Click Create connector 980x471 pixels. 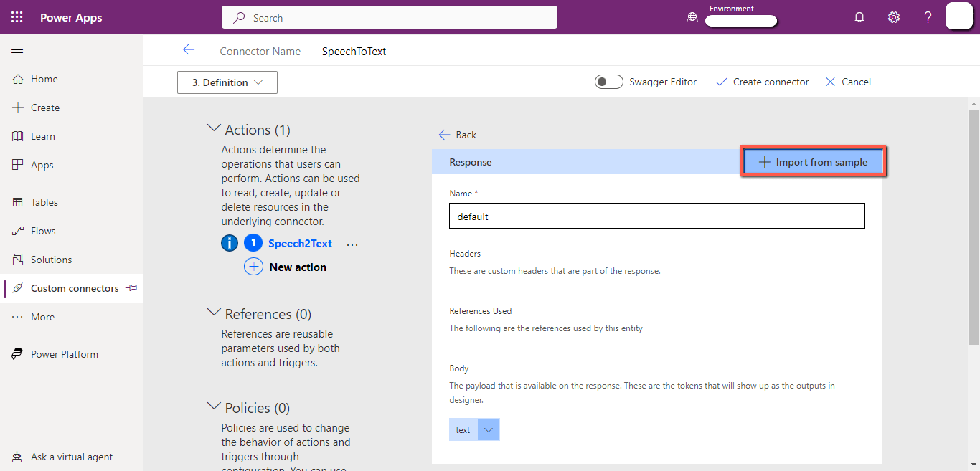point(762,82)
